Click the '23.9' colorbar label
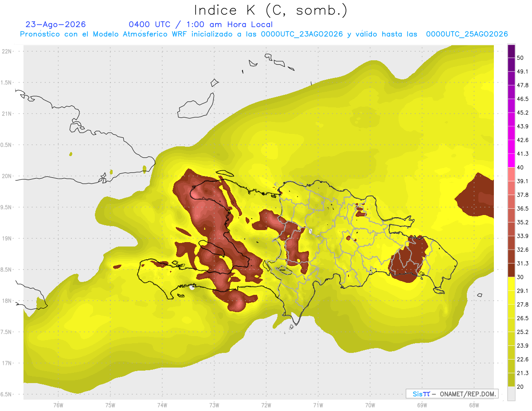 (523, 345)
